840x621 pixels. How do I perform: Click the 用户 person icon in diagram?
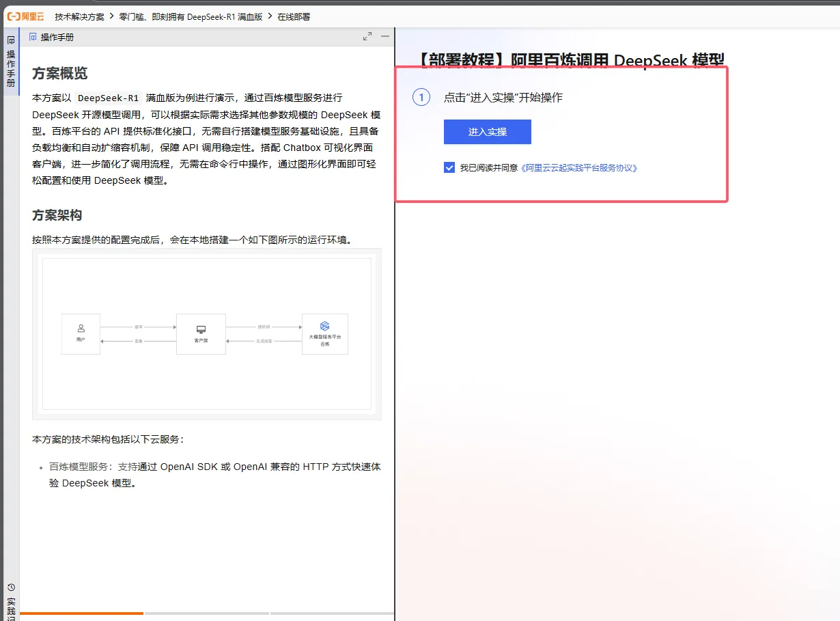(81, 329)
